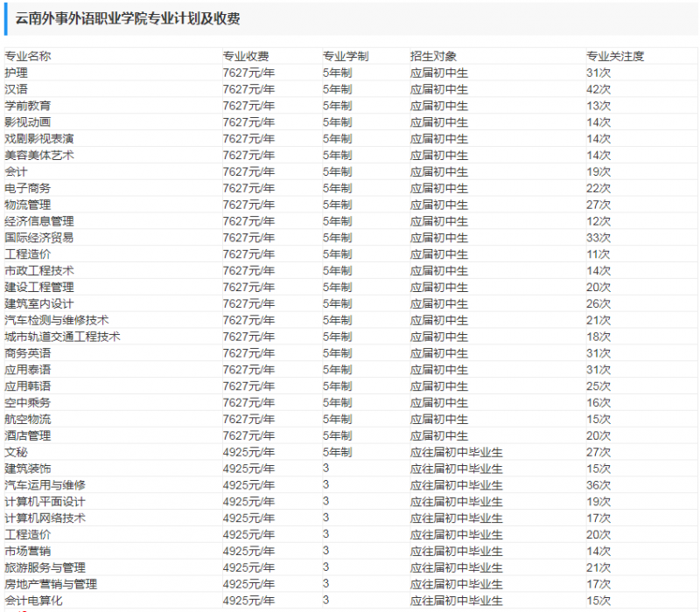Image resolution: width=700 pixels, height=612 pixels.
Task: Select the 招生对象 column header
Action: pos(433,56)
